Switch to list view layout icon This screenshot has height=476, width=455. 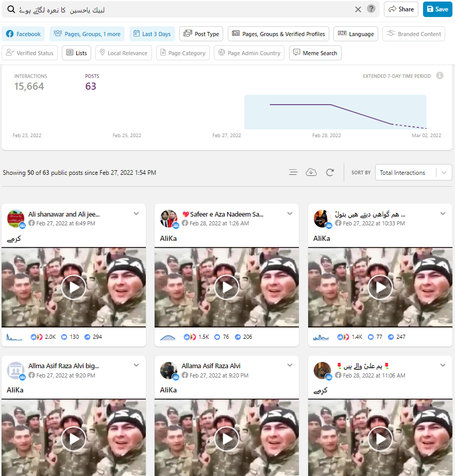[293, 172]
